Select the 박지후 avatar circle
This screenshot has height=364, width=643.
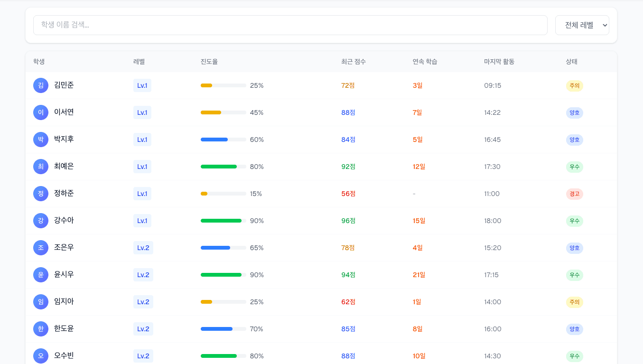tap(41, 140)
